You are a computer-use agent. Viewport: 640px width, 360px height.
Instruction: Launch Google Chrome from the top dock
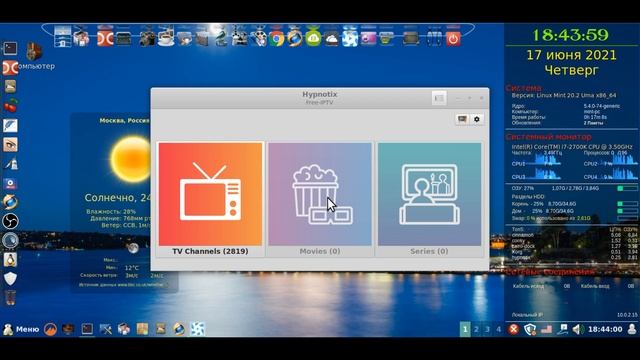coord(276,39)
